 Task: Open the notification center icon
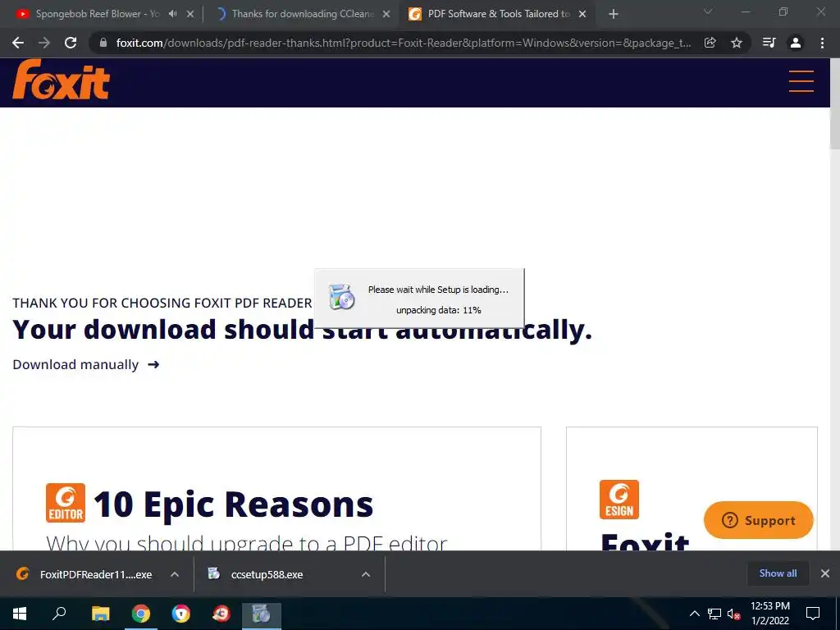click(813, 614)
